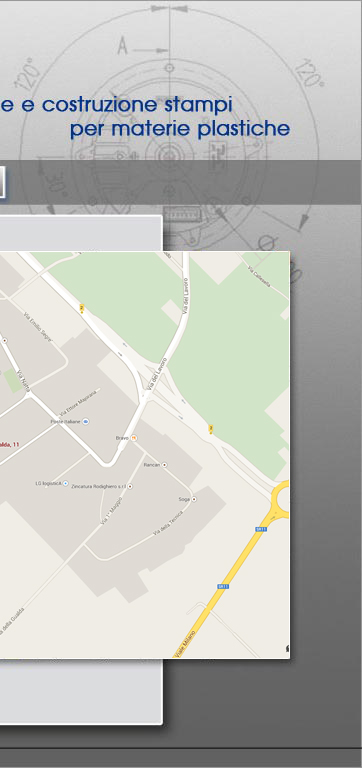Click the Via della Tecnica street label
The width and height of the screenshot is (362, 768).
[x=168, y=523]
